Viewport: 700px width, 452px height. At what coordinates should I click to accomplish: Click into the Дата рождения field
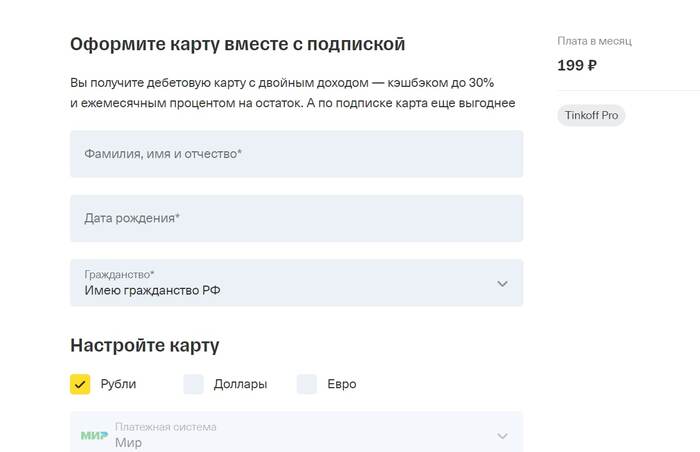tap(296, 218)
